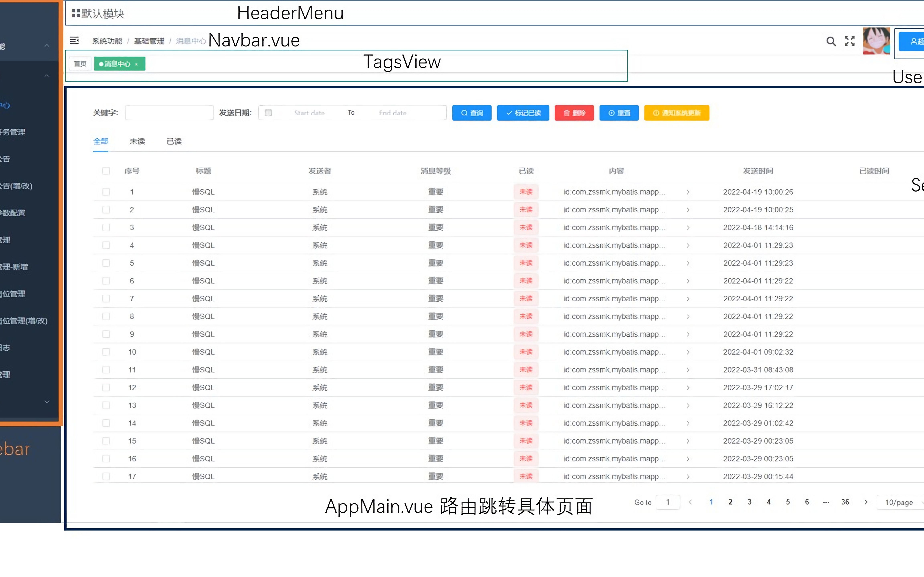Switch to the 已读 tab

(x=174, y=142)
